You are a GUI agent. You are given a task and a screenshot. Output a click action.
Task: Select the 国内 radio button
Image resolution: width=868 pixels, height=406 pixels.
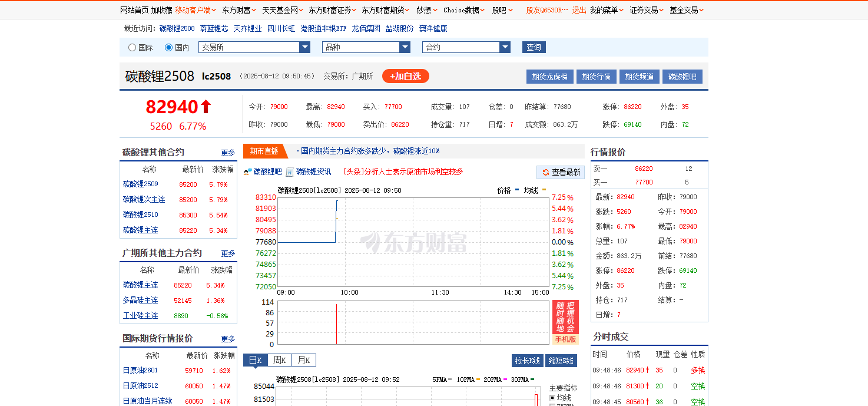168,48
